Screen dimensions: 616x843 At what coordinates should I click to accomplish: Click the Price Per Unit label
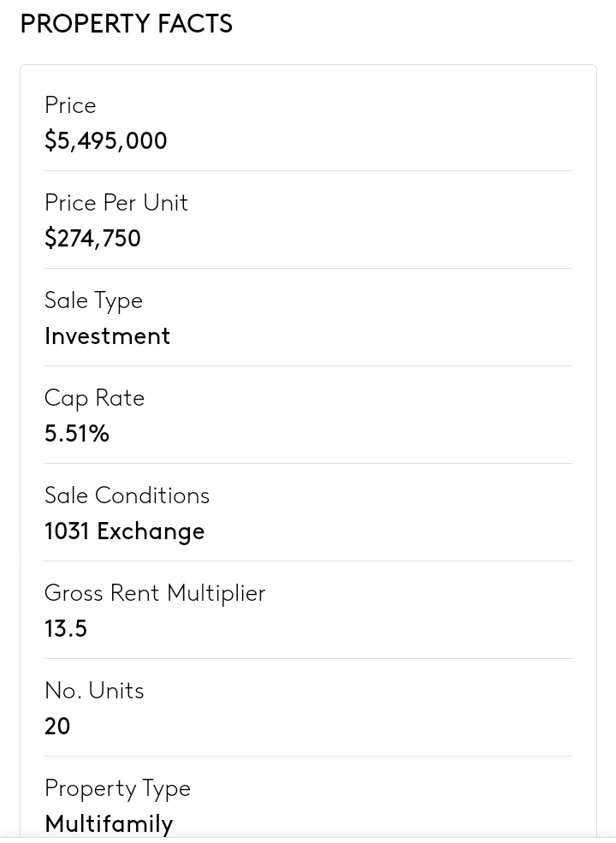pyautogui.click(x=116, y=203)
